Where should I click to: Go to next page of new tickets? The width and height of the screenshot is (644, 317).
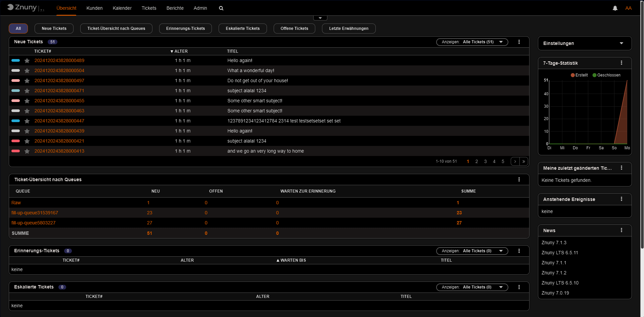[515, 162]
